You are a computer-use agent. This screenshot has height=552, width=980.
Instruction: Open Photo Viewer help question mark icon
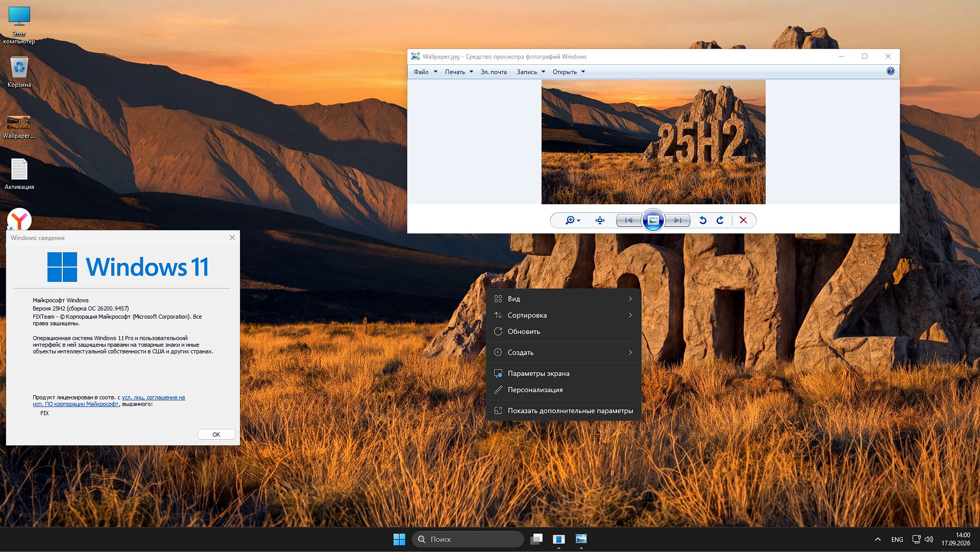click(891, 71)
